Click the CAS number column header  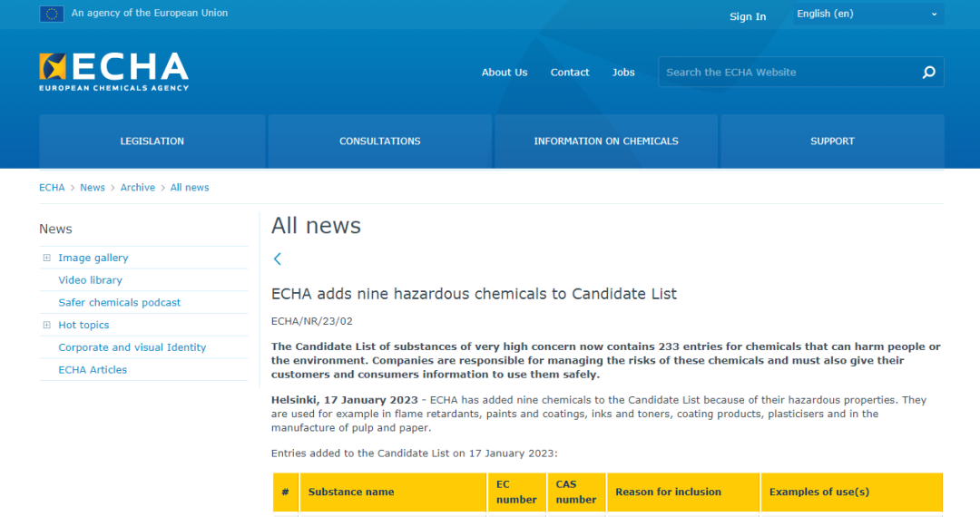[x=576, y=492]
